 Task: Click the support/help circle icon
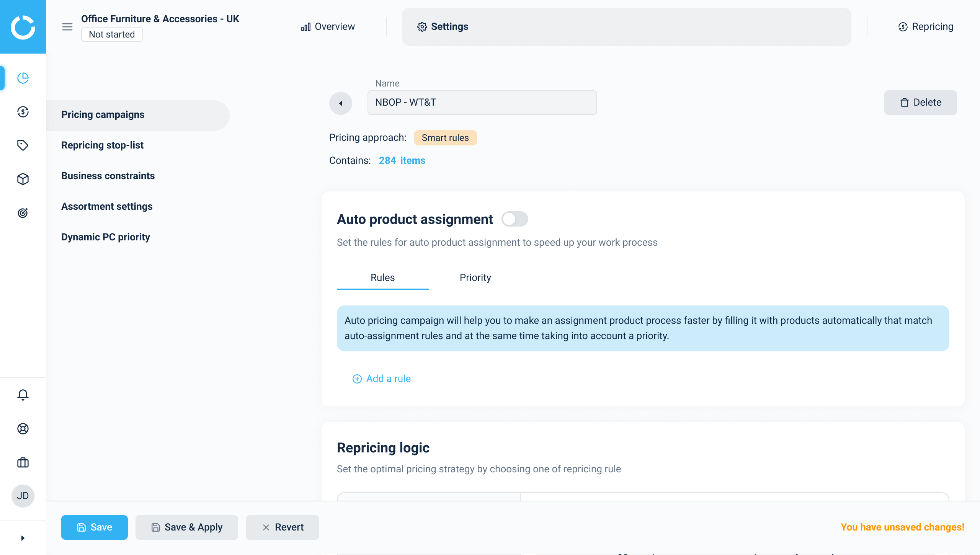pos(23,429)
